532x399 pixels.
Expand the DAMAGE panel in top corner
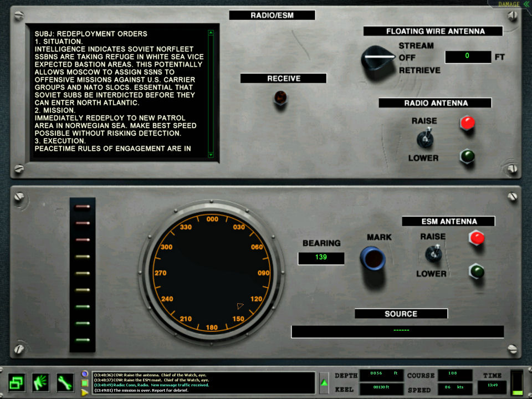[x=509, y=4]
